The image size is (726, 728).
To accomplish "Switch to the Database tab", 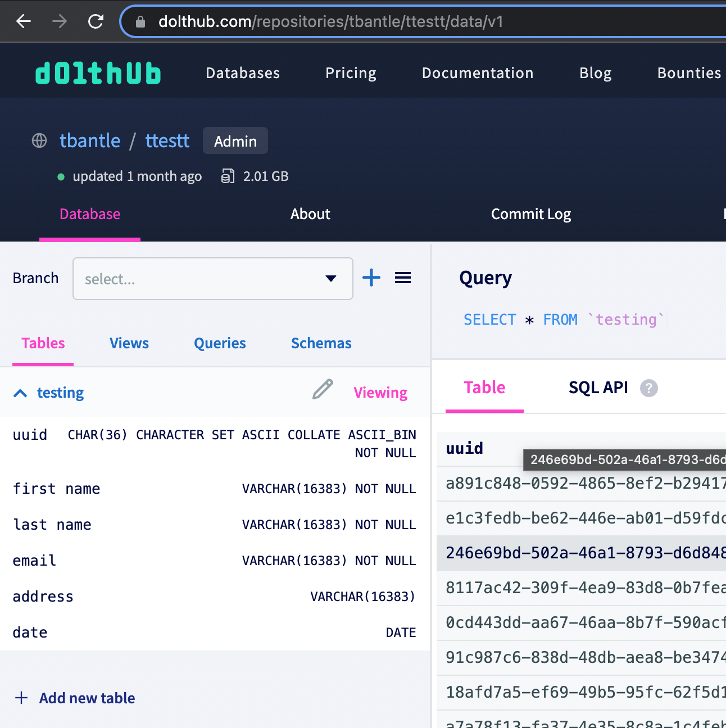I will (90, 214).
